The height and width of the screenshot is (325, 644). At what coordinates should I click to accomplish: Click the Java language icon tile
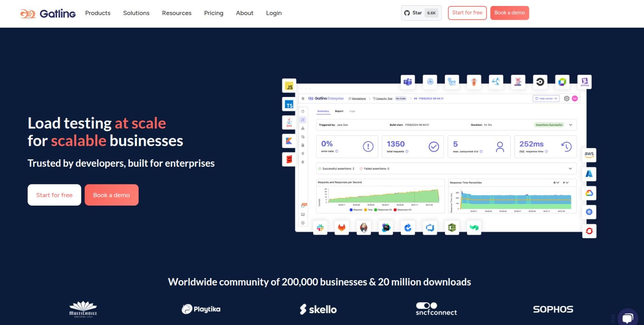click(289, 123)
